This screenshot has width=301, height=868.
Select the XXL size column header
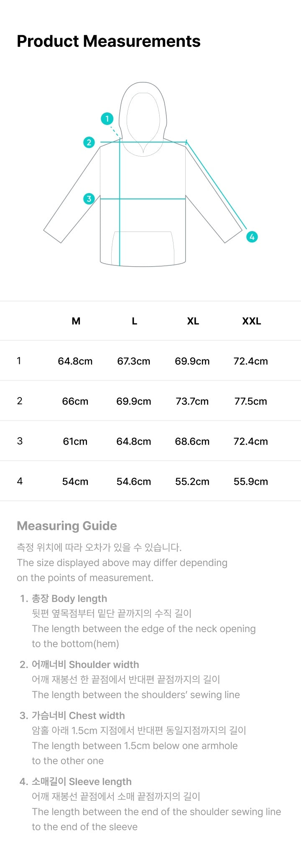pyautogui.click(x=251, y=321)
